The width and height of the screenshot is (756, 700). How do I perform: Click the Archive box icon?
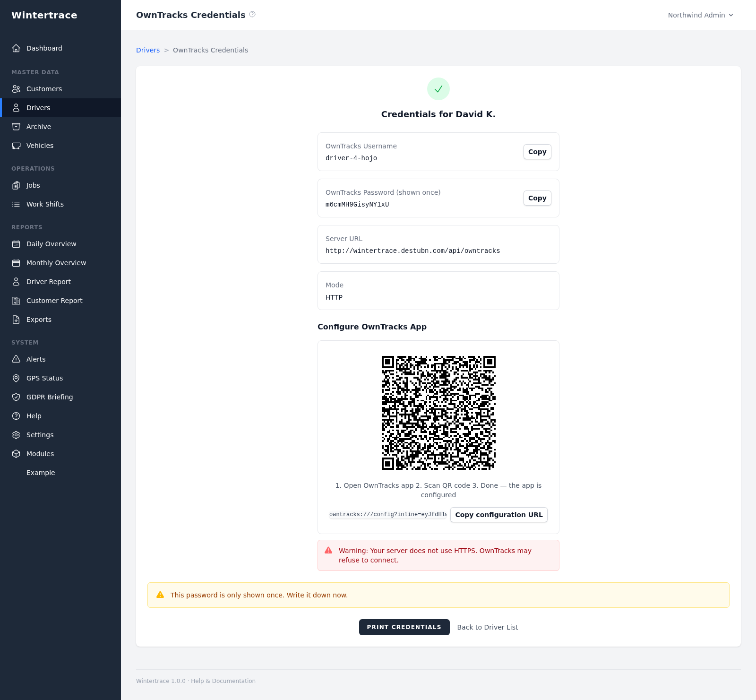point(16,127)
